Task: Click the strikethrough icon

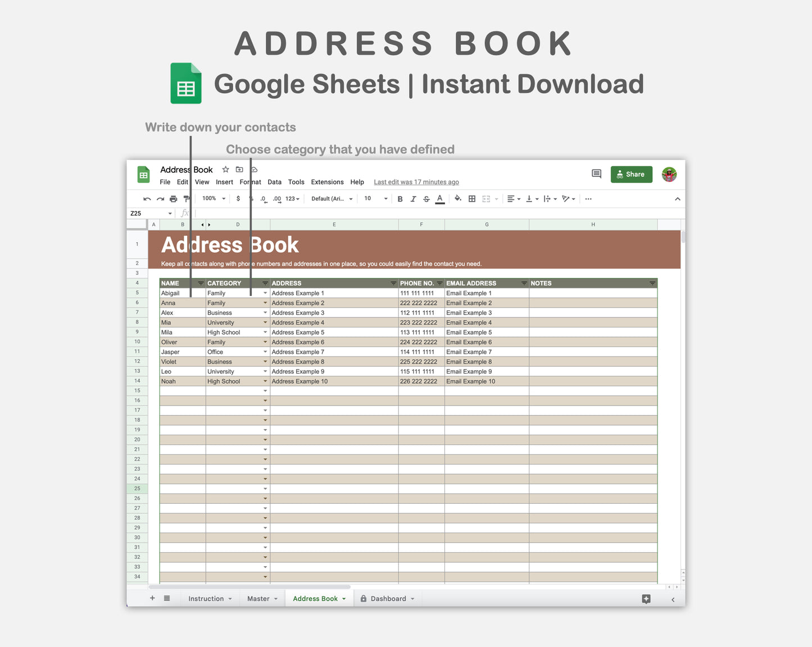Action: (x=427, y=198)
